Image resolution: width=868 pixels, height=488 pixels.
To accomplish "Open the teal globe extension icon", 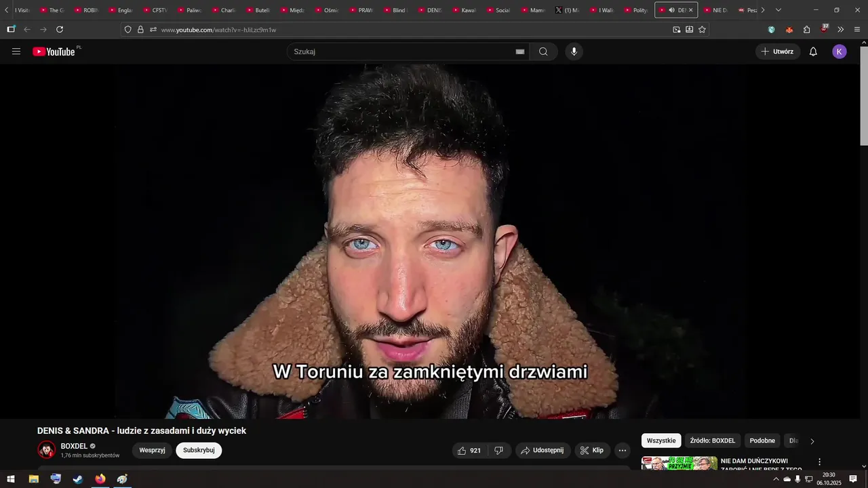I will pyautogui.click(x=772, y=30).
